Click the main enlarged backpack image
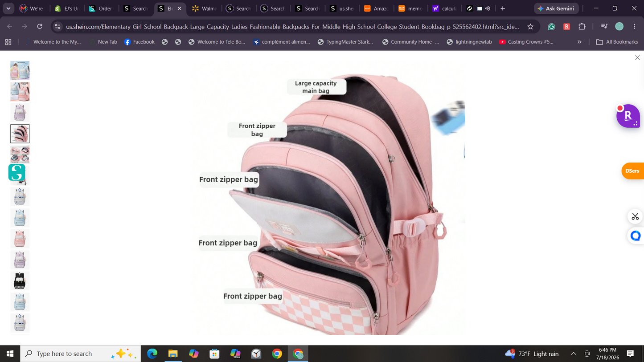Viewport: 644px width, 362px height. click(328, 198)
